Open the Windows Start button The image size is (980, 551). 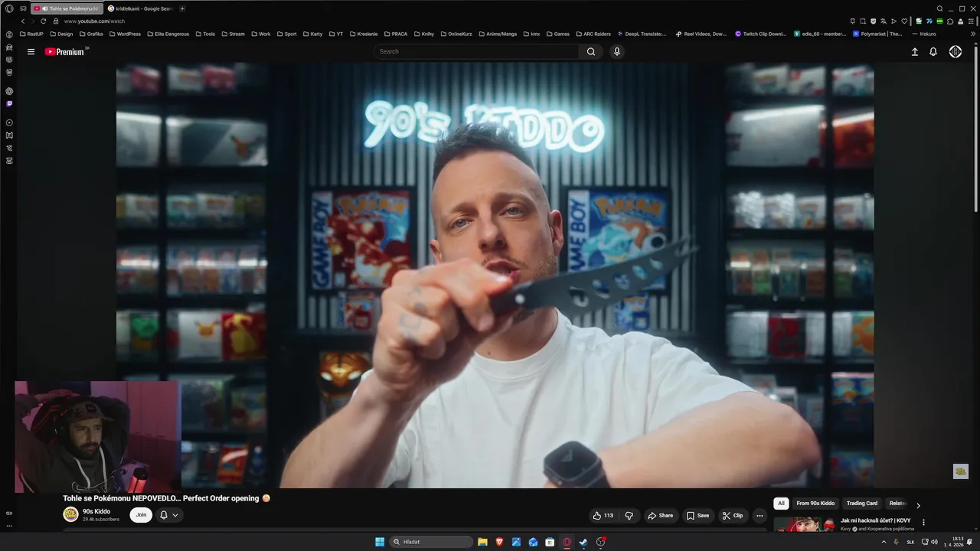pyautogui.click(x=380, y=542)
